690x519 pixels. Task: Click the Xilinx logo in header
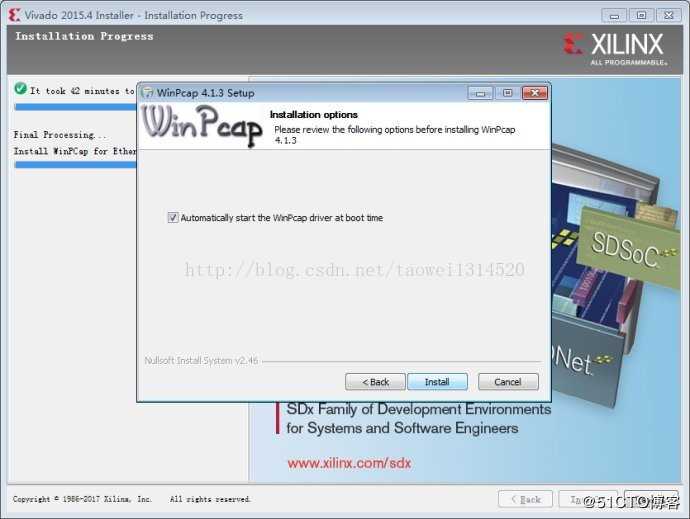615,48
